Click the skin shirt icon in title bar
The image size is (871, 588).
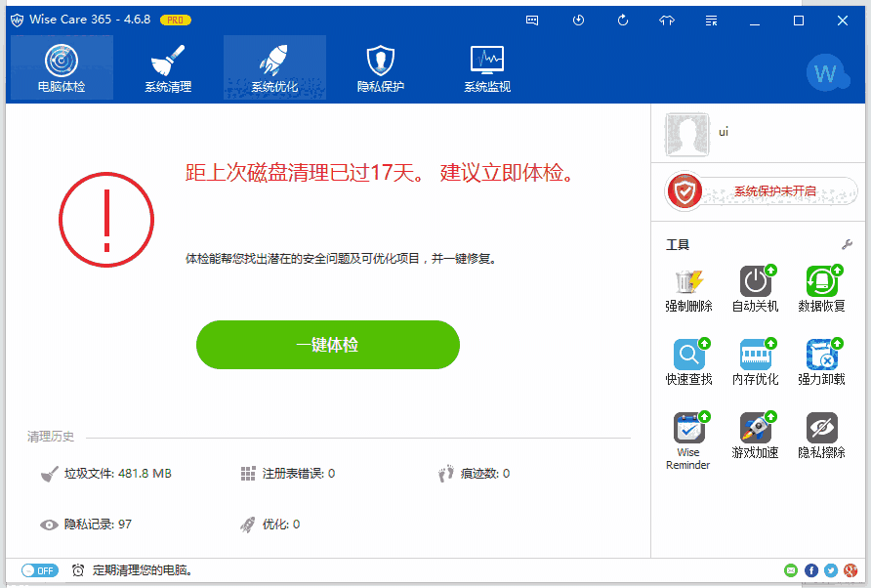point(667,21)
